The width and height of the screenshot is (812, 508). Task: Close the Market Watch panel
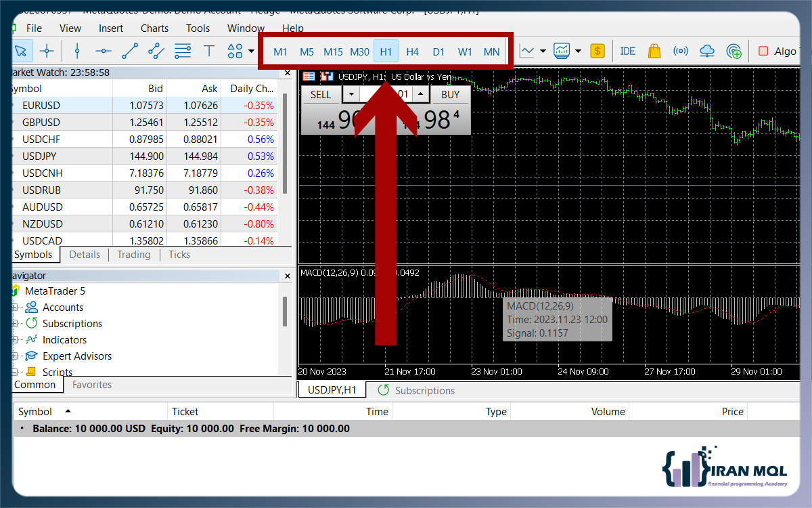coord(288,72)
